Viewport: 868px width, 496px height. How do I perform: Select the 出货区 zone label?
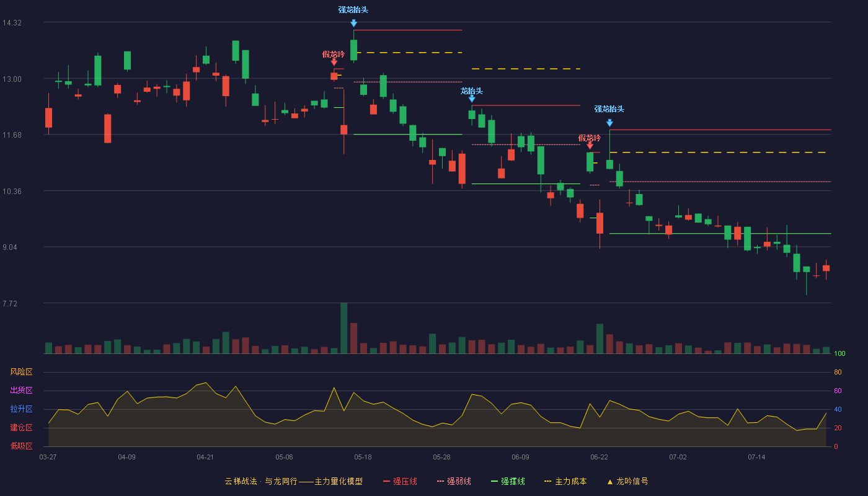click(x=21, y=391)
